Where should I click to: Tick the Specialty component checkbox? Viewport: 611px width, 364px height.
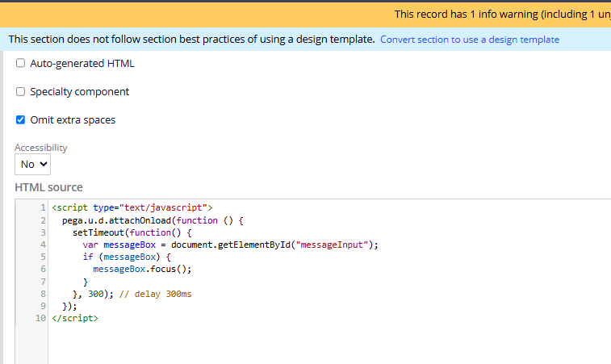21,91
